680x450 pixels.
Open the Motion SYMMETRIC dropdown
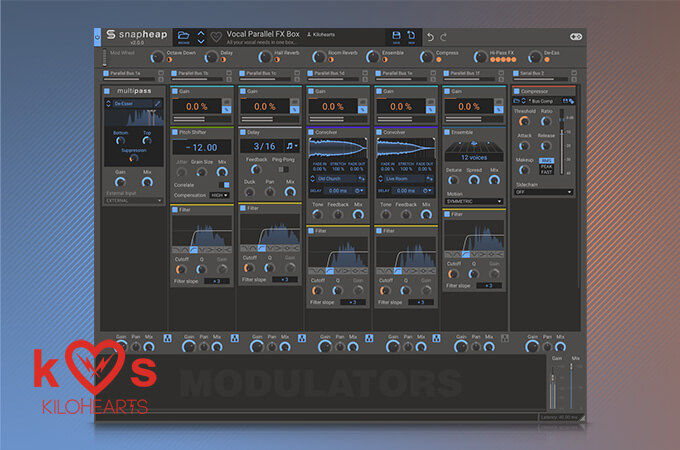tap(474, 202)
